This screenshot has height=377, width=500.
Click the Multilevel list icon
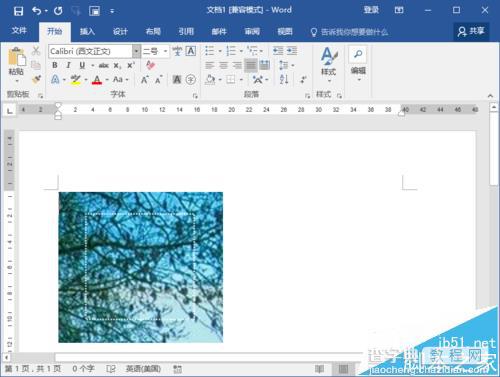pyautogui.click(x=252, y=51)
